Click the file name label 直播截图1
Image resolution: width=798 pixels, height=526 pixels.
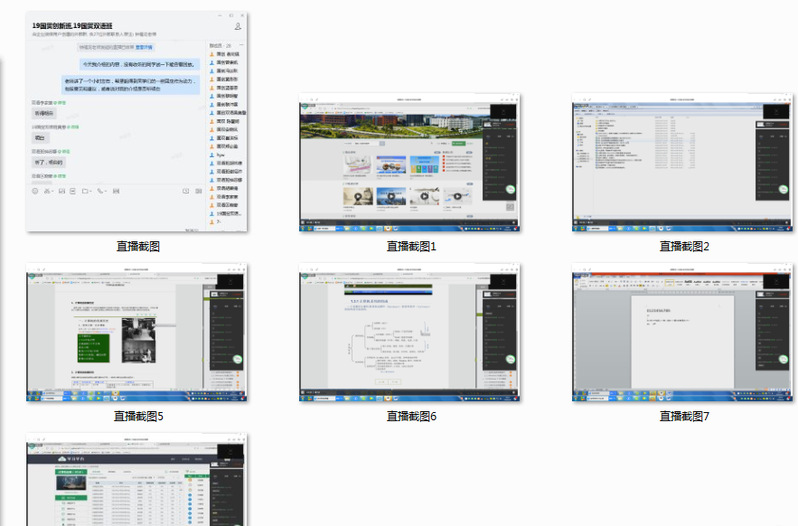coord(412,246)
